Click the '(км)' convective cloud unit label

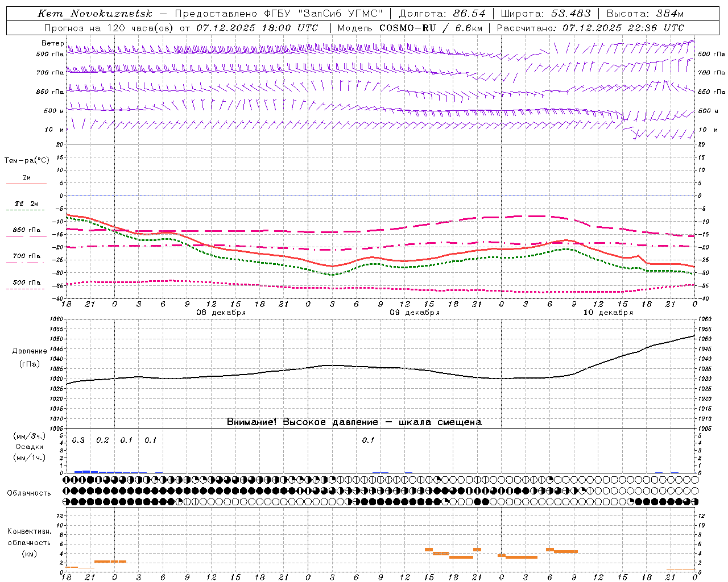pos(29,554)
